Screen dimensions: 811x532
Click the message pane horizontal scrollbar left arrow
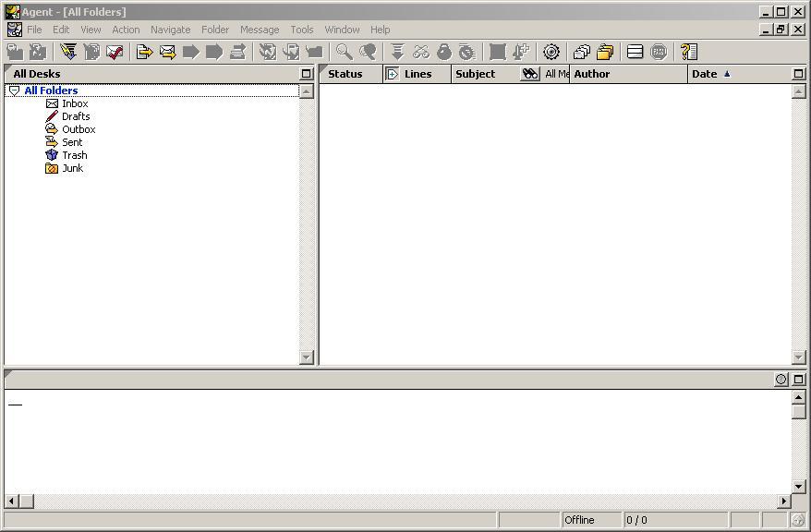pos(12,502)
